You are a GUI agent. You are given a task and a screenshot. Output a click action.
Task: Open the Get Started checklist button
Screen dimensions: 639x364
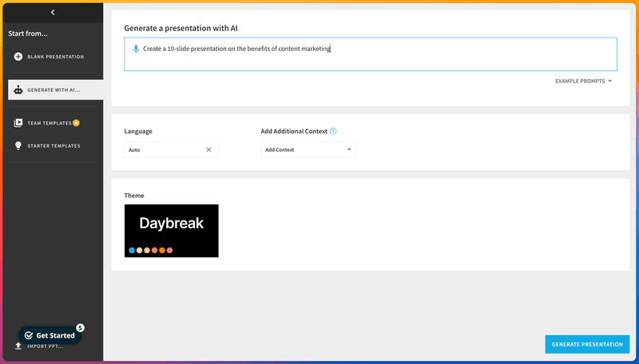(50, 335)
